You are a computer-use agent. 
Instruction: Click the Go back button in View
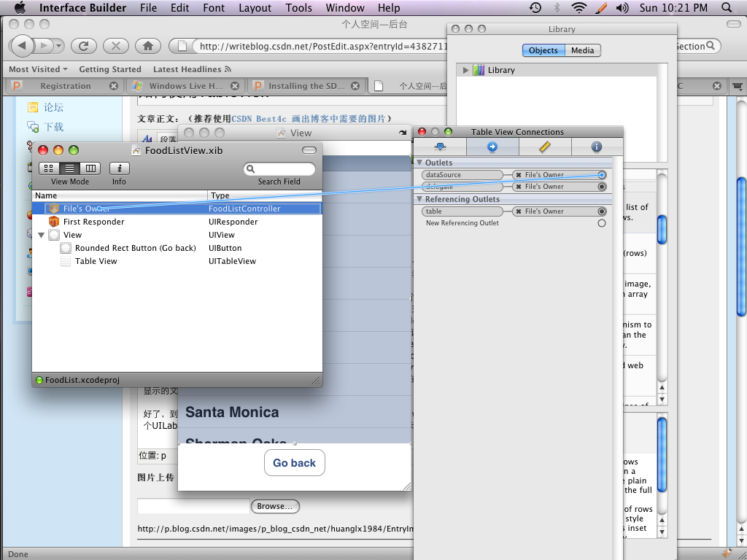click(295, 463)
